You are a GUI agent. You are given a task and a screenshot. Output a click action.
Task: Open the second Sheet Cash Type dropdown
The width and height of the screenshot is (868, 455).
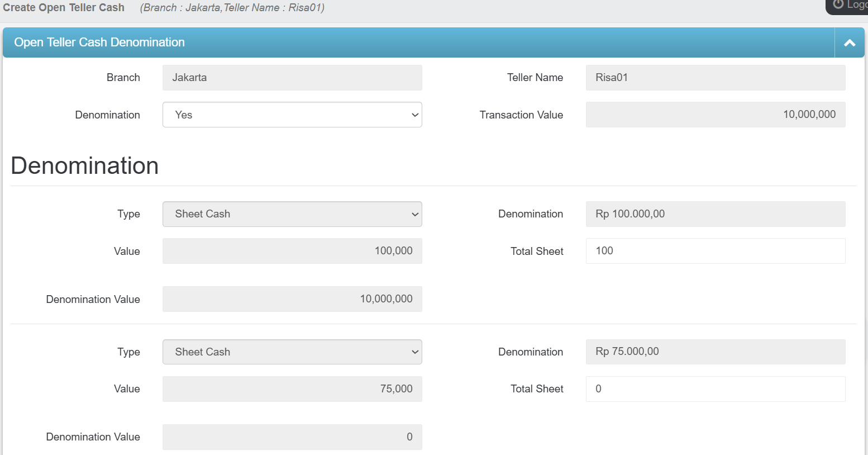(292, 352)
